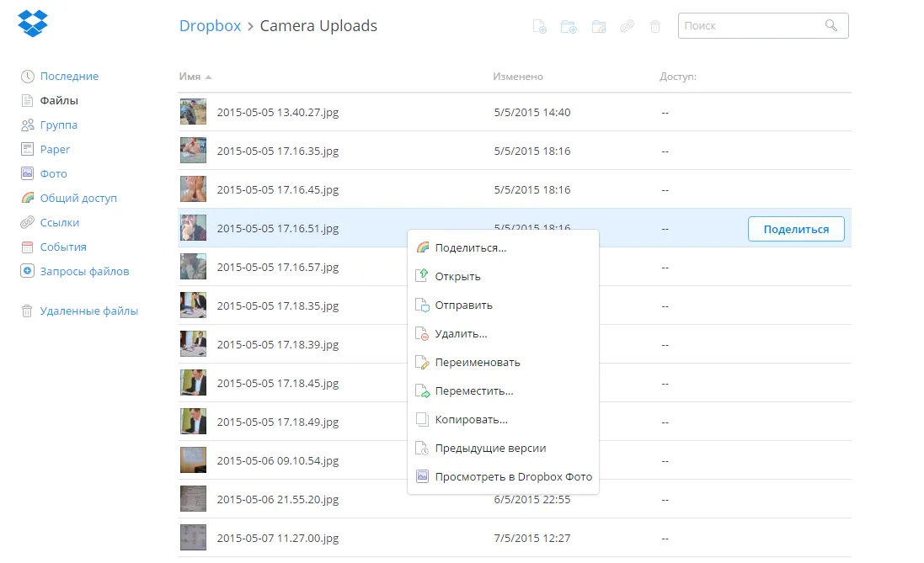This screenshot has width=924, height=563.
Task: Click the blue Поделиться button
Action: pyautogui.click(x=796, y=229)
